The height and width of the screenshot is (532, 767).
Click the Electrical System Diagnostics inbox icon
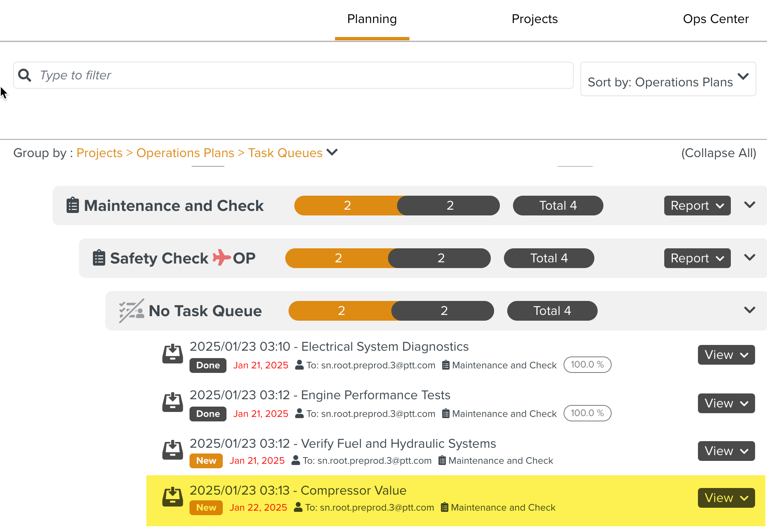tap(173, 354)
